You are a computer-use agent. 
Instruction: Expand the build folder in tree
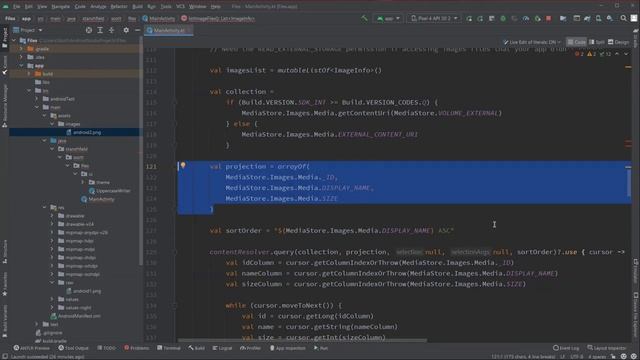tap(29, 74)
